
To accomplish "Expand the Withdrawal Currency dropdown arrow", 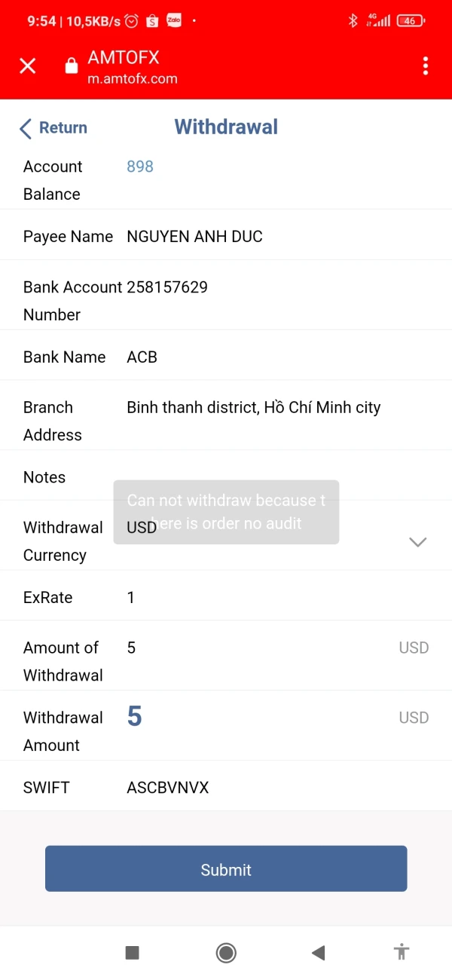I will coord(417,542).
